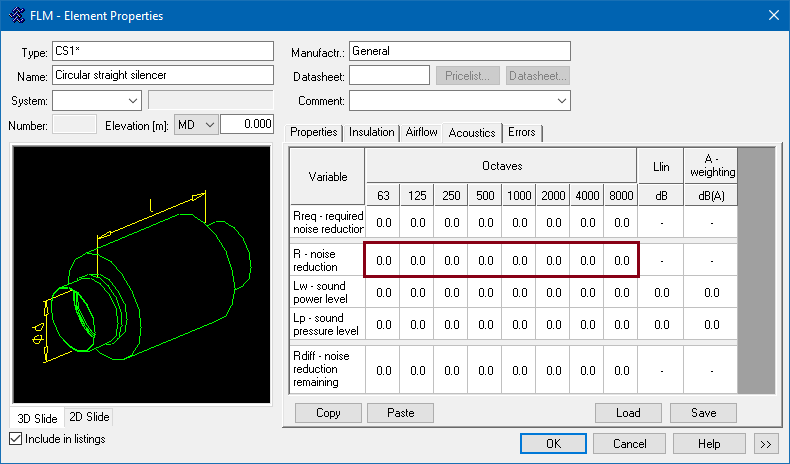Load acoustic data with Load button
This screenshot has height=464, width=790.
628,413
